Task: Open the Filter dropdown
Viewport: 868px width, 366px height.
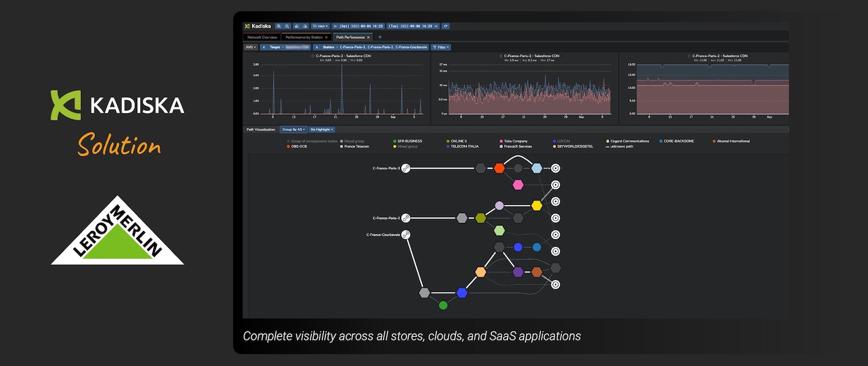Action: coord(441,47)
